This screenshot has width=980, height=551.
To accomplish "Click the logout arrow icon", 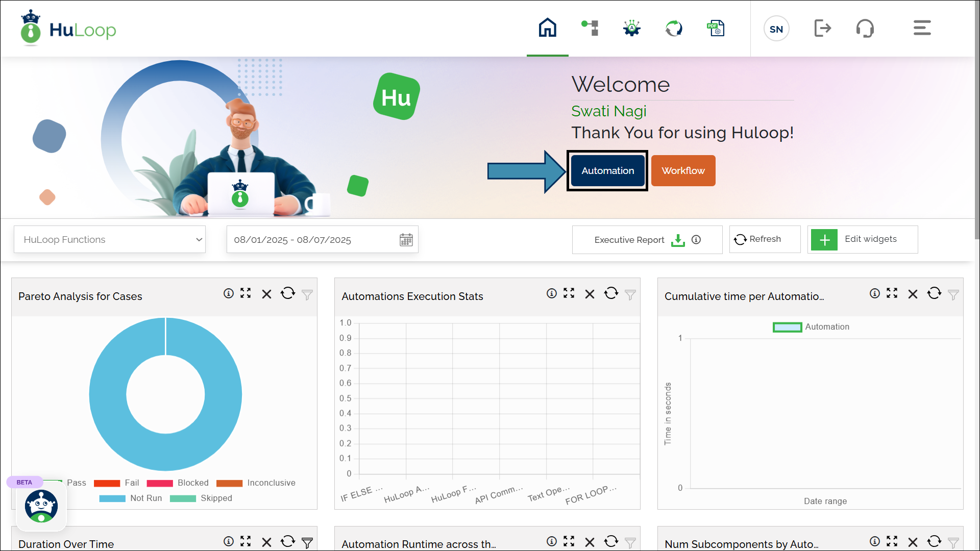I will tap(822, 28).
